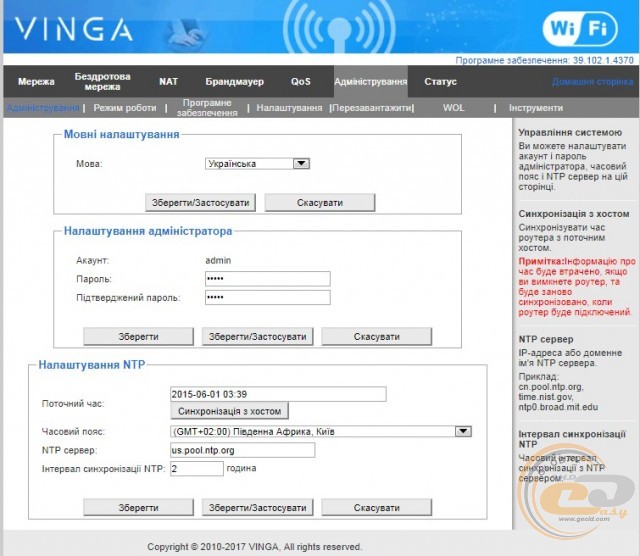This screenshot has height=556, width=640.
Task: Open the Мережа menu tab
Action: pos(36,82)
